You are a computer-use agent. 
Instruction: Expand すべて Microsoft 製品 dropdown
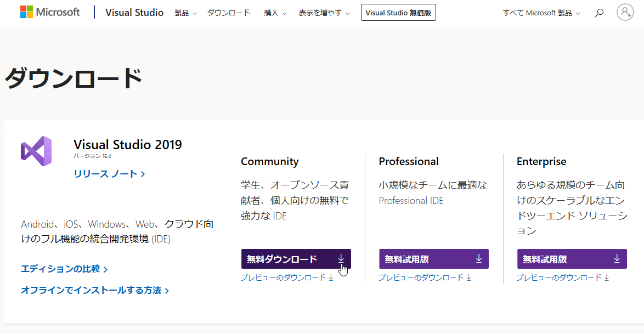(542, 13)
